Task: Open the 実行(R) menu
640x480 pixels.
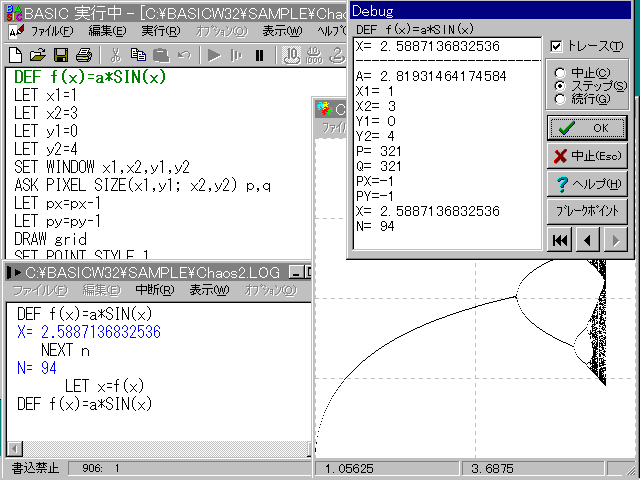Action: (160, 31)
